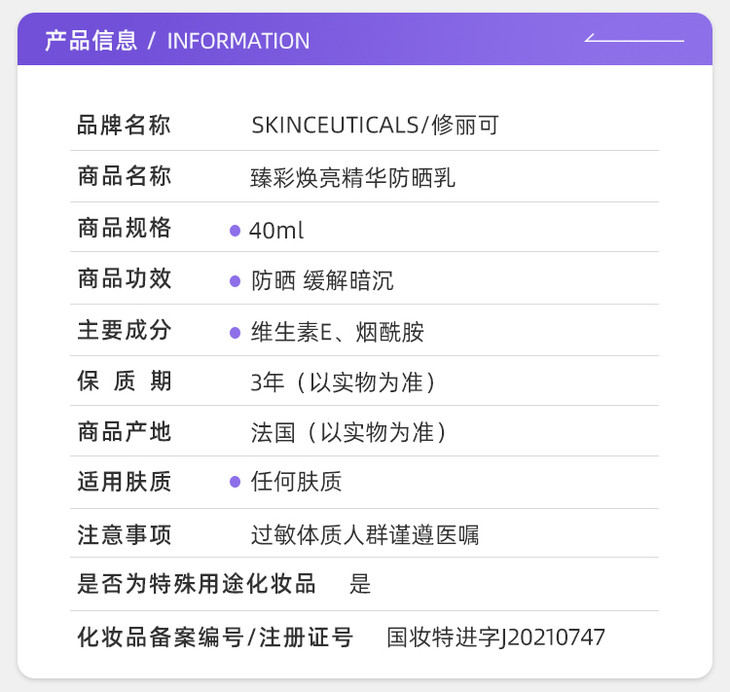This screenshot has height=692, width=730.
Task: Click the INFORMATION heading text
Action: click(238, 41)
